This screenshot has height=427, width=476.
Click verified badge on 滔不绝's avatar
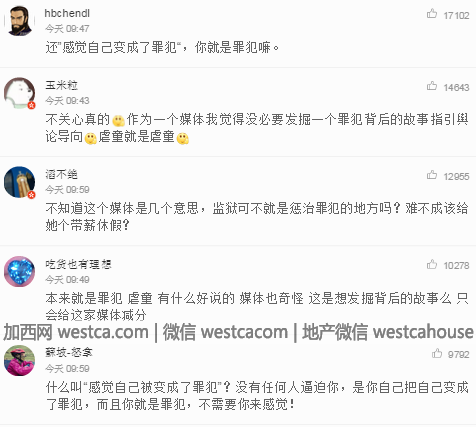click(x=31, y=195)
